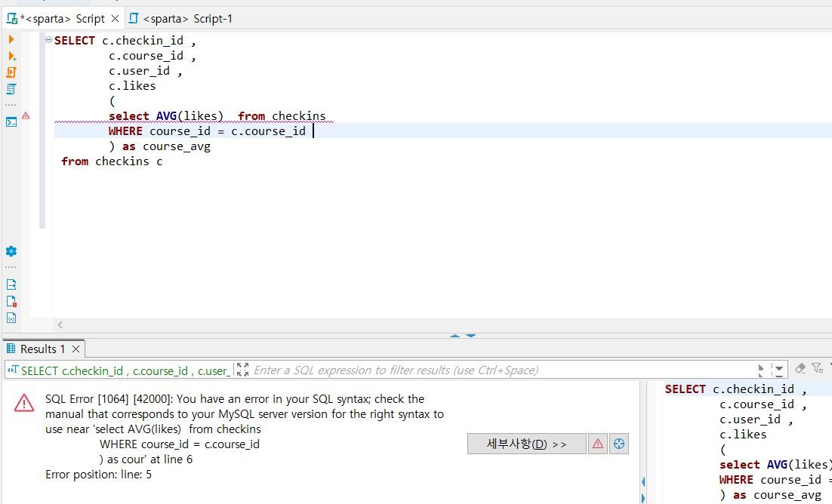Open the SQL console terminal icon in the sidebar

pyautogui.click(x=11, y=122)
